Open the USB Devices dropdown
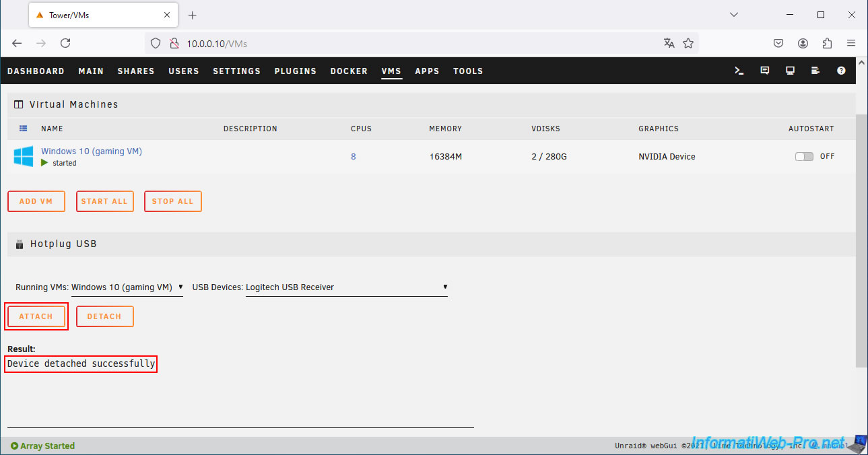 point(347,287)
